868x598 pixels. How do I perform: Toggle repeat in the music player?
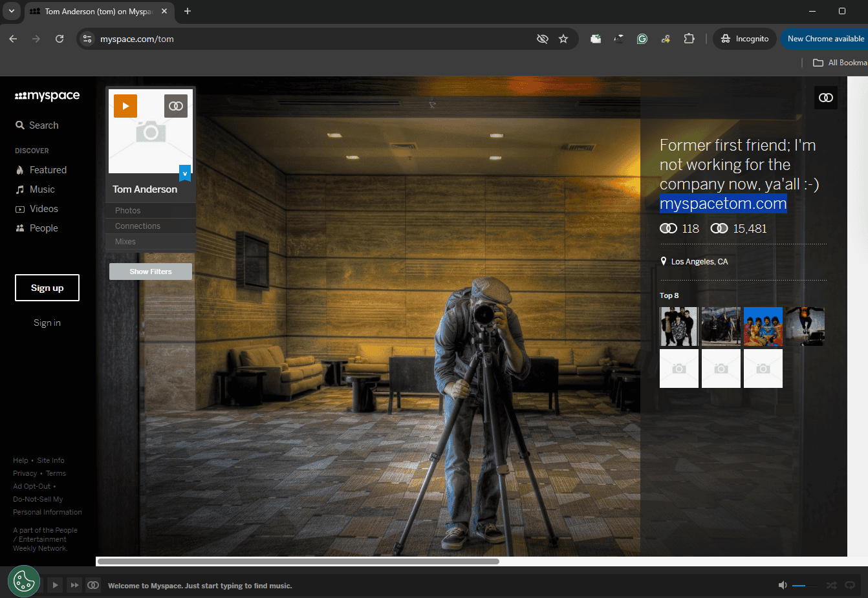point(850,585)
